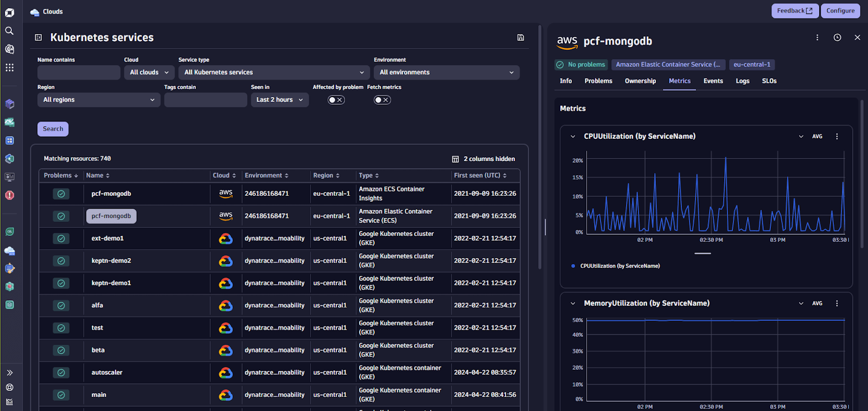868x411 pixels.
Task: Open the search magnifier in the sidebar
Action: 9,31
